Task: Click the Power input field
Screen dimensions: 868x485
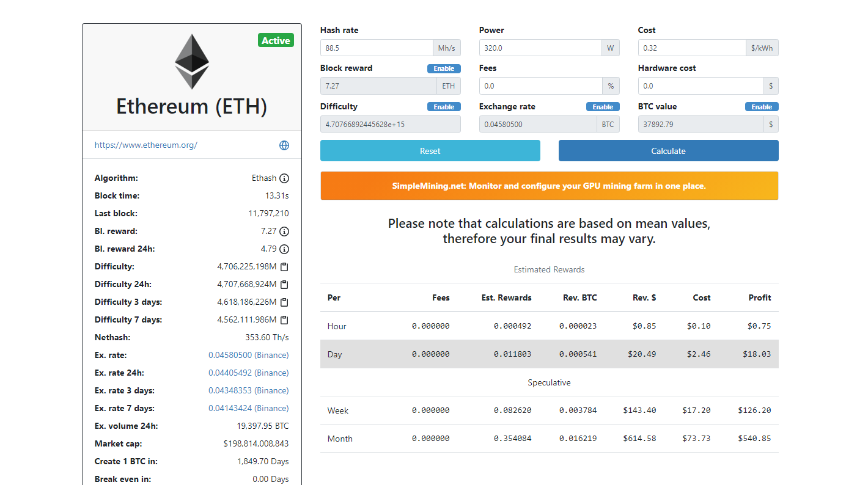Action: click(x=540, y=48)
